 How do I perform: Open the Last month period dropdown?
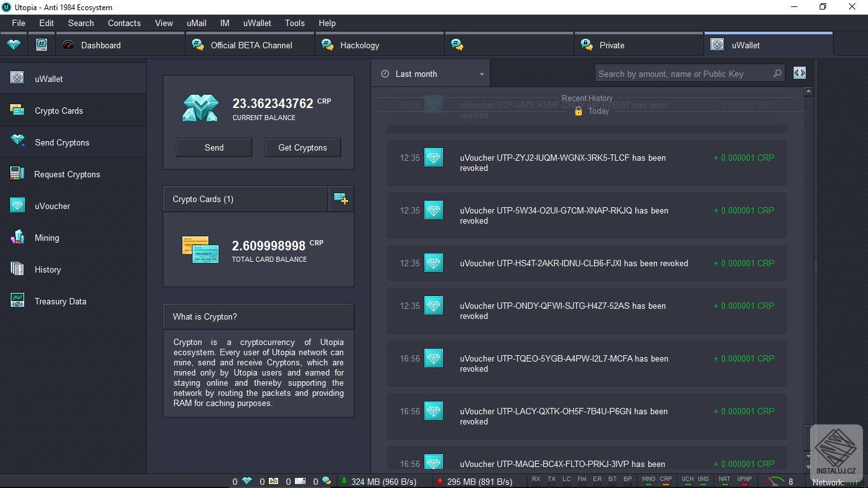[431, 74]
